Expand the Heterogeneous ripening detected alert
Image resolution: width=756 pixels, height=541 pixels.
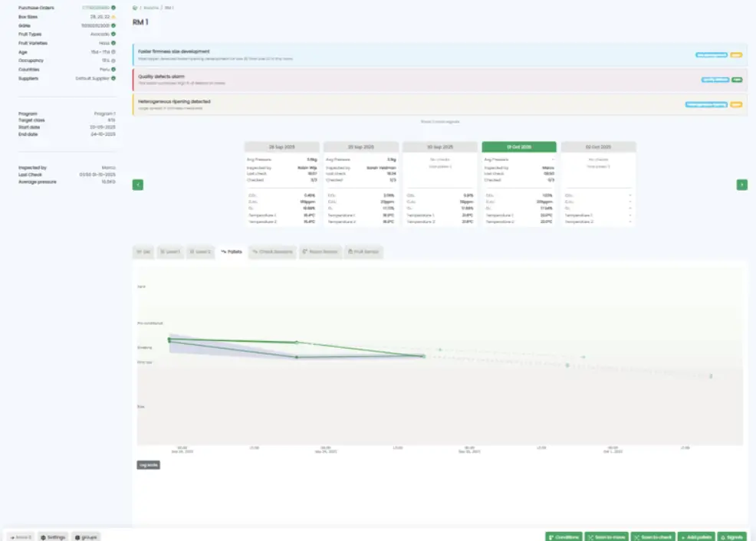point(439,103)
